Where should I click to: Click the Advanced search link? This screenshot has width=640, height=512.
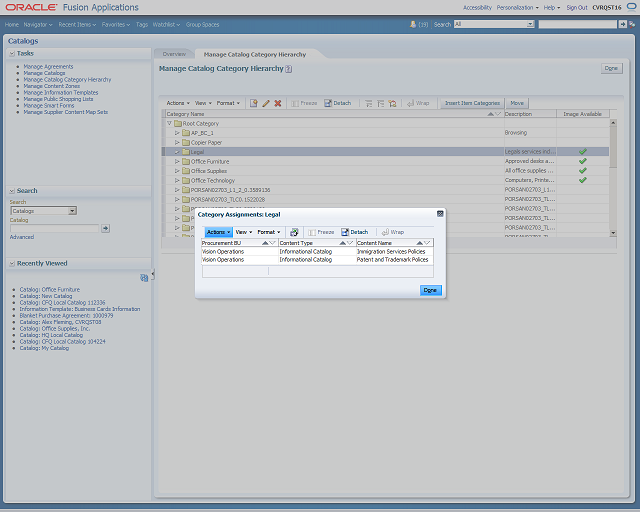point(22,237)
